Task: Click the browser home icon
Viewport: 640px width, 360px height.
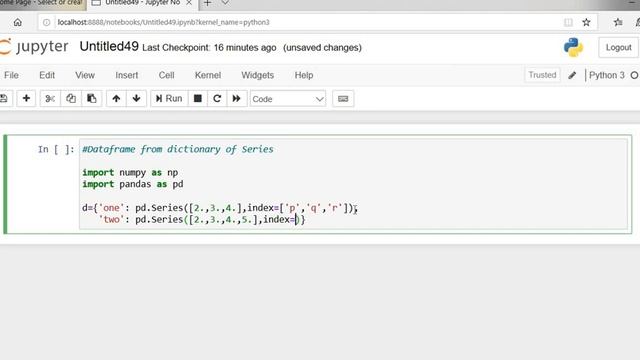Action: (x=18, y=22)
